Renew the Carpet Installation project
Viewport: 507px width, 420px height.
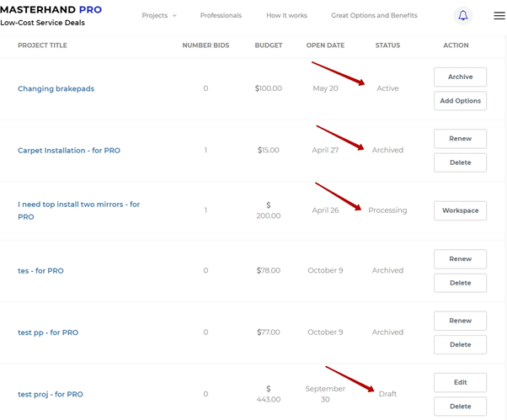click(460, 139)
